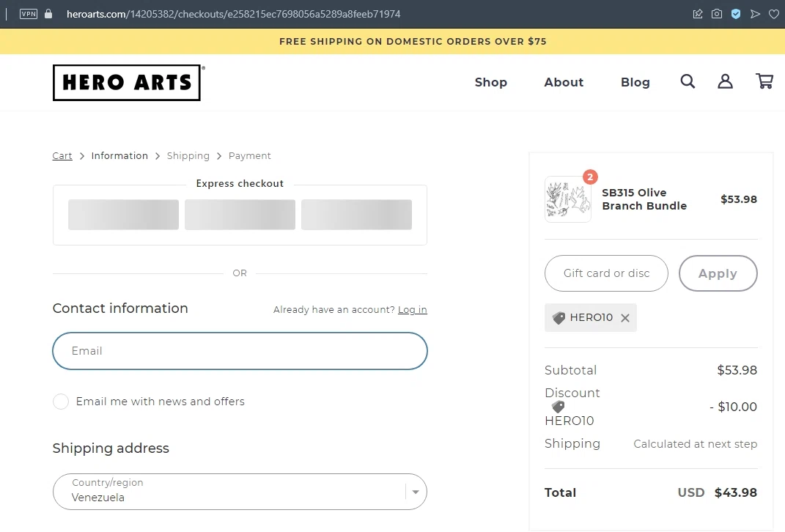
Task: Open the About menu
Action: pos(564,82)
